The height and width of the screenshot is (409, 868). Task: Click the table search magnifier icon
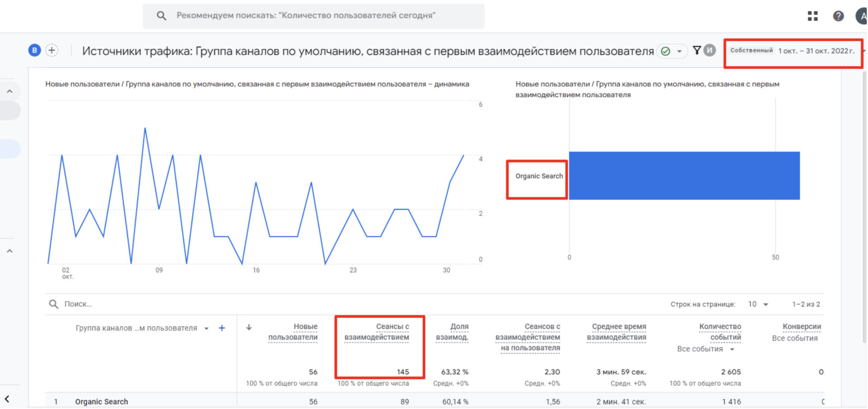tap(53, 304)
